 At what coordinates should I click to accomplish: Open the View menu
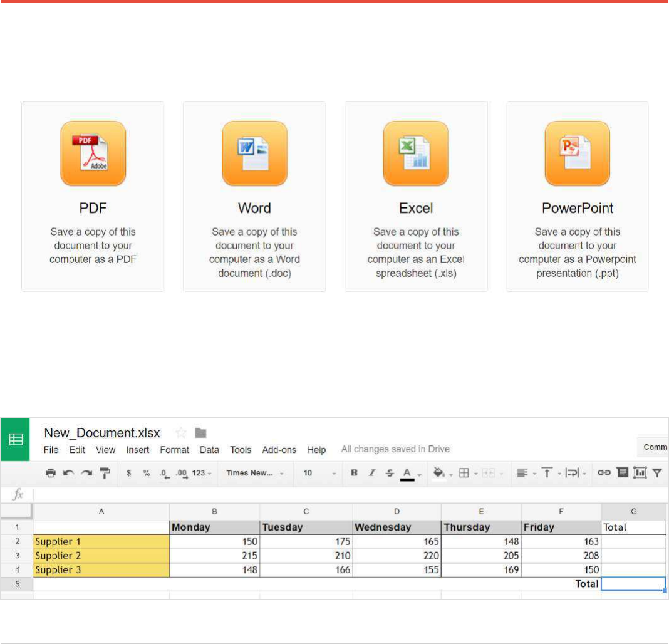[x=105, y=450]
